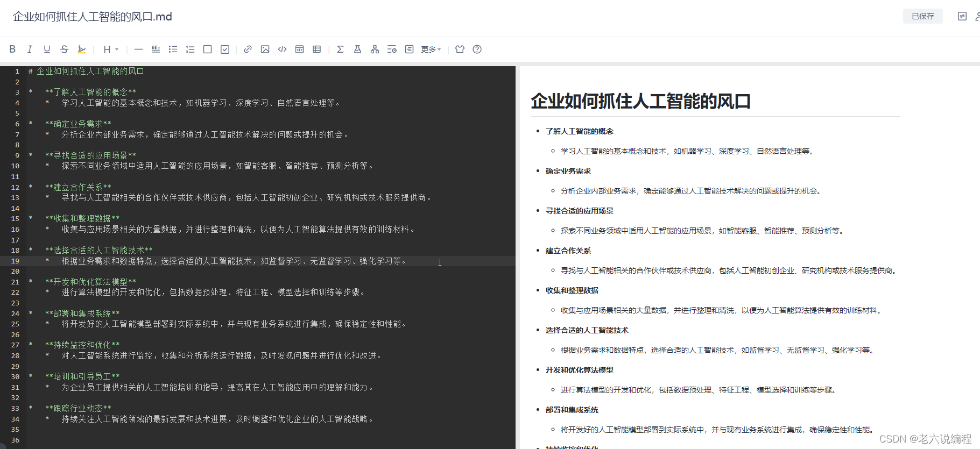
Task: Click the **开发和优化算法模型** editor line
Action: (x=90, y=282)
